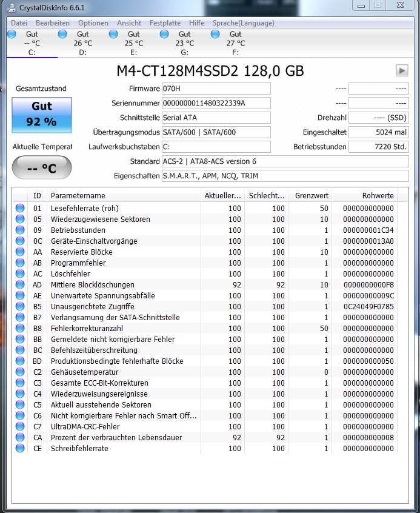Click the Eingeschaltet value 5024 mal
420x513 pixels.
click(379, 132)
